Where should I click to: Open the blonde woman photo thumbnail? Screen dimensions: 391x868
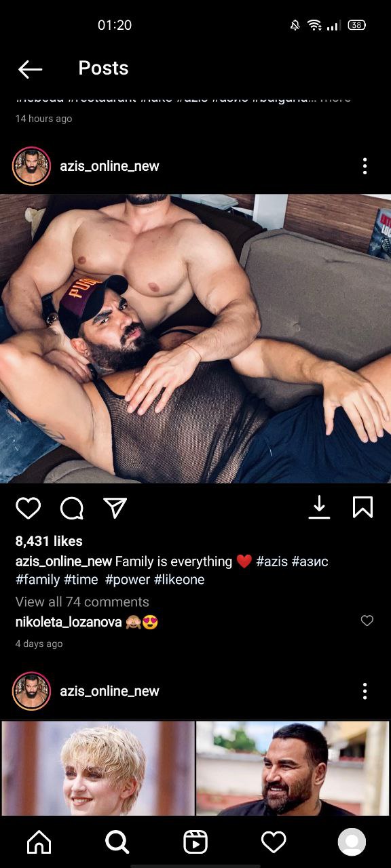[98, 768]
